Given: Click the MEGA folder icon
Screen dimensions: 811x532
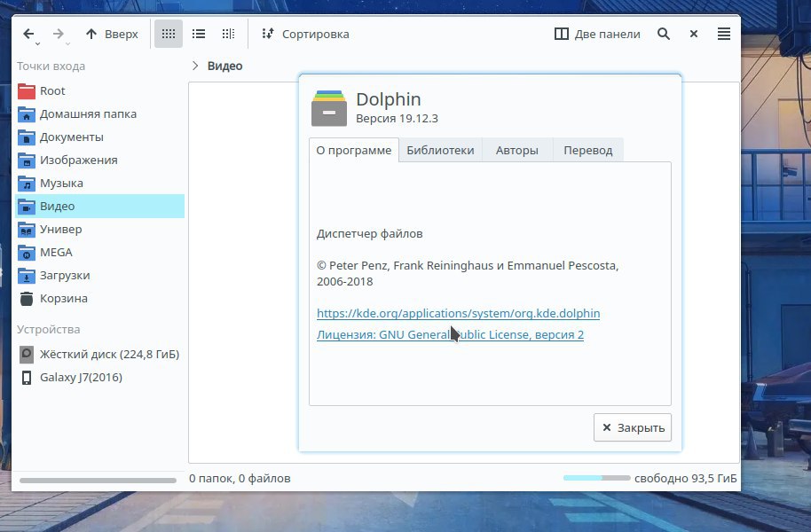Looking at the screenshot, I should pos(27,253).
